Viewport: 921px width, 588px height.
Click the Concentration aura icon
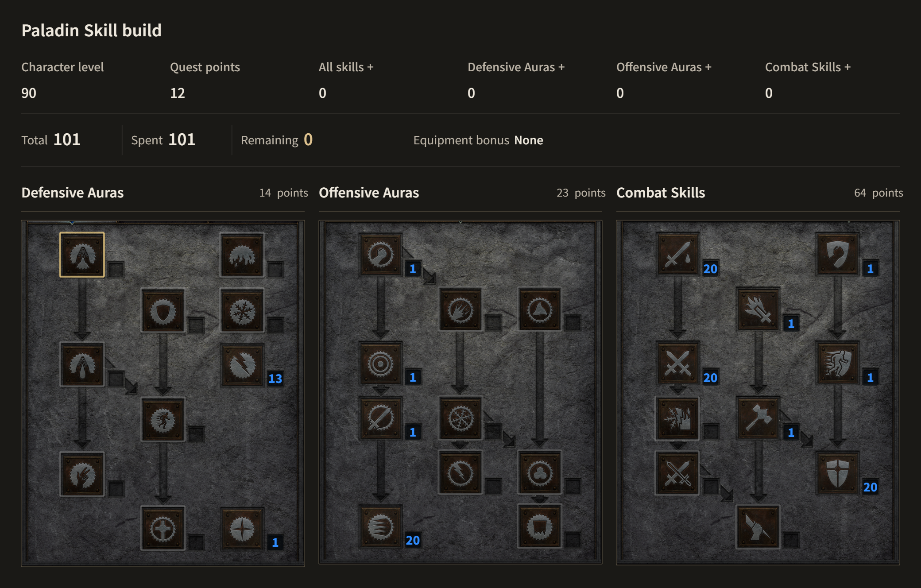pos(381,418)
